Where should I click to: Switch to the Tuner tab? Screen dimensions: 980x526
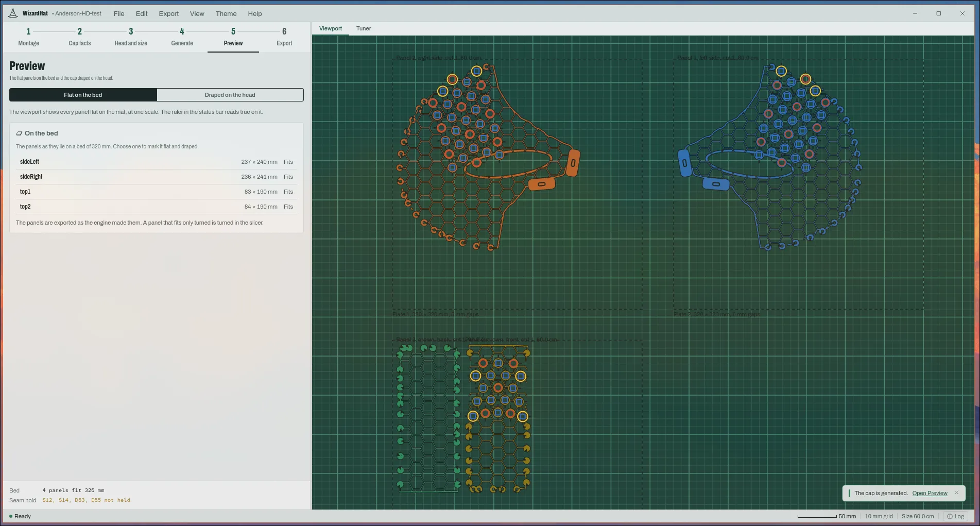(364, 28)
